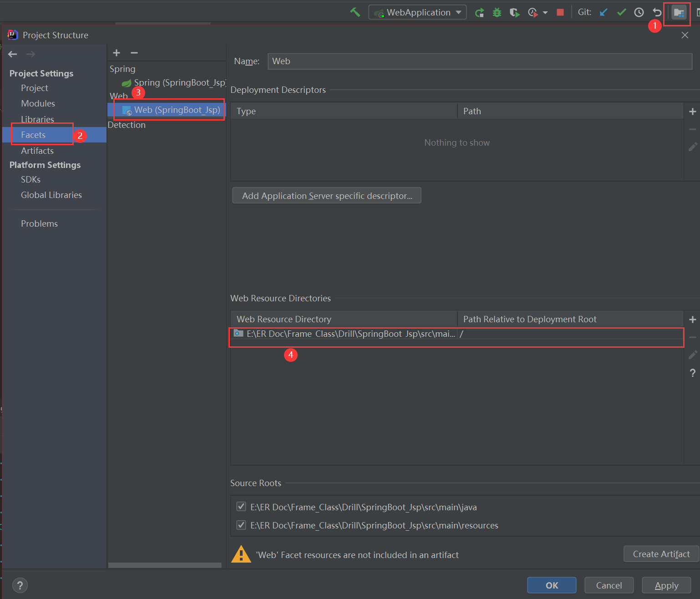The width and height of the screenshot is (700, 599).
Task: Click Web Resource Directory column header
Action: pyautogui.click(x=344, y=319)
